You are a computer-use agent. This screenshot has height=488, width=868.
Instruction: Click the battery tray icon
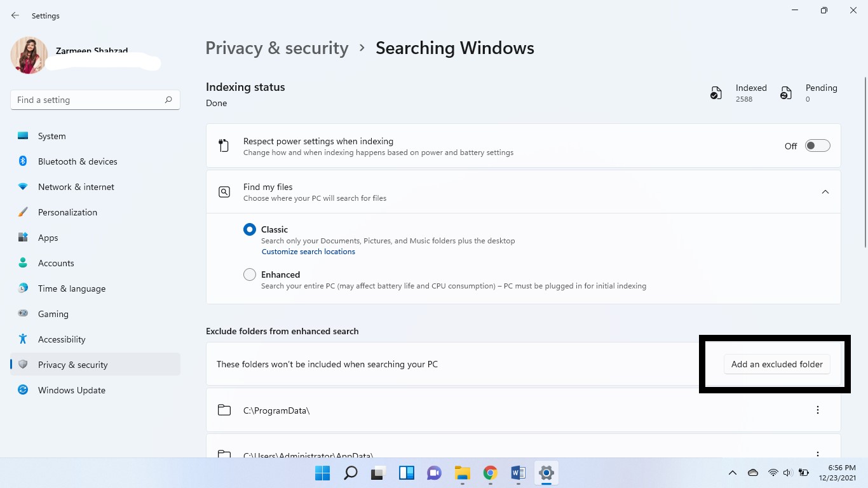[804, 473]
